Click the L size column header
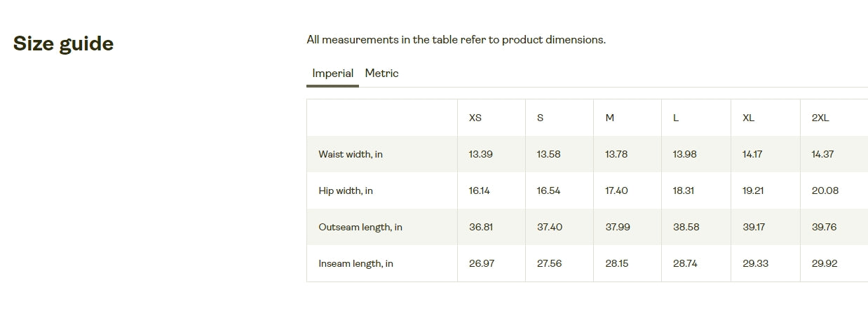Screen dimensions: 868x313 tap(676, 118)
